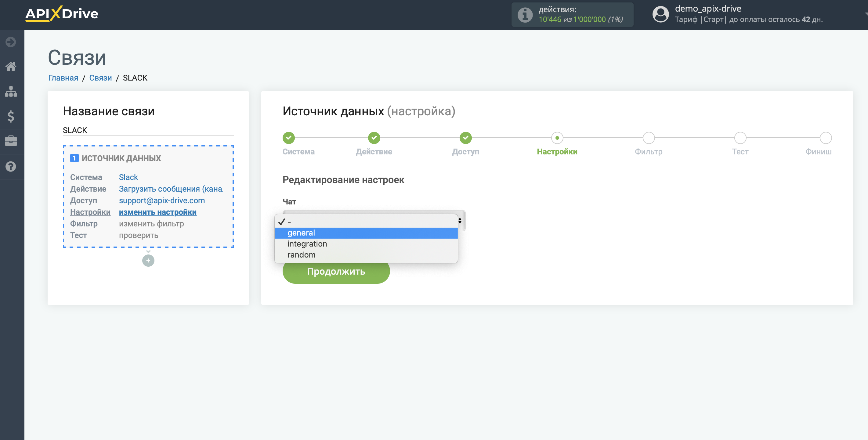Viewport: 868px width, 440px height.
Task: Select the 'general' chat option
Action: coord(366,233)
